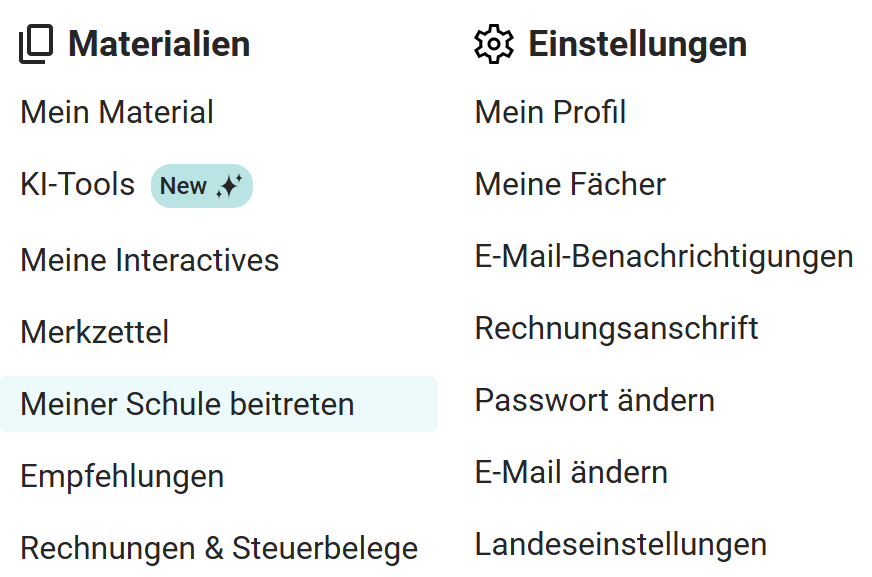This screenshot has height=577, width=872.
Task: Open the Materialien section heading
Action: click(159, 44)
